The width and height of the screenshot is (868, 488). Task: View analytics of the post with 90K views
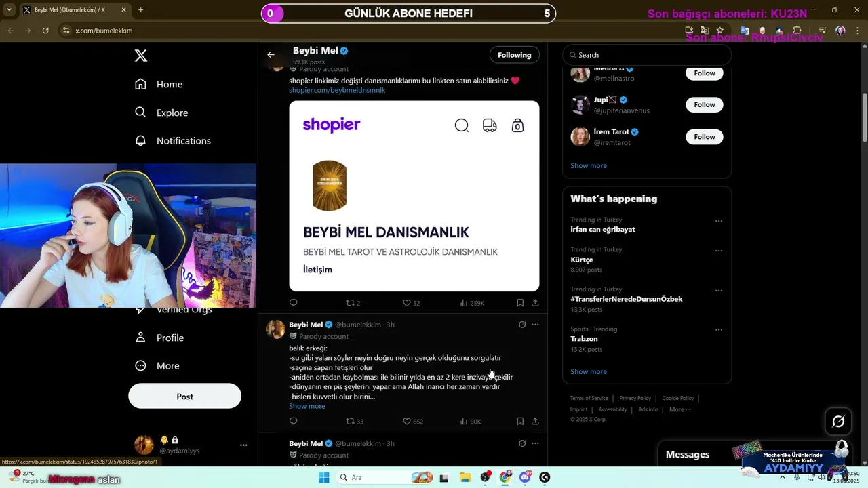pyautogui.click(x=471, y=422)
